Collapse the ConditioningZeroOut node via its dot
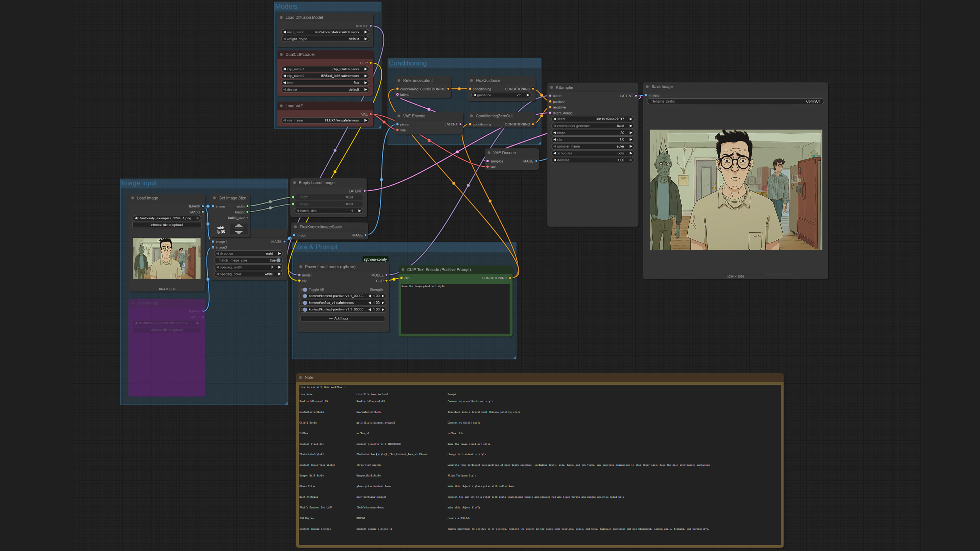The height and width of the screenshot is (551, 980). coord(471,116)
